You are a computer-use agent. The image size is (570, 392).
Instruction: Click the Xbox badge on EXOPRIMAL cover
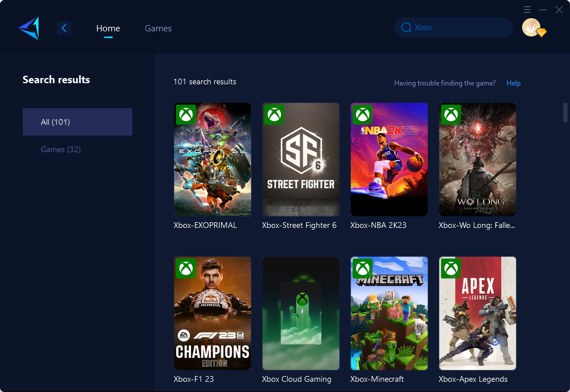pos(186,115)
